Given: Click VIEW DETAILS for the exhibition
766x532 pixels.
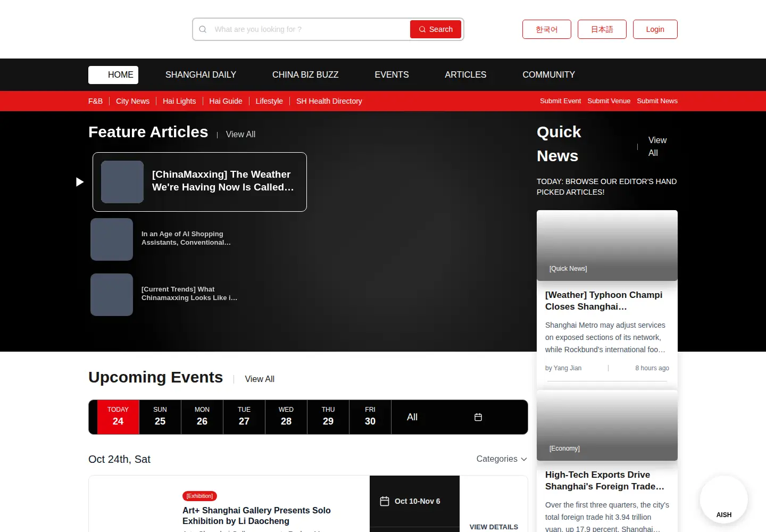Looking at the screenshot, I should 494,527.
